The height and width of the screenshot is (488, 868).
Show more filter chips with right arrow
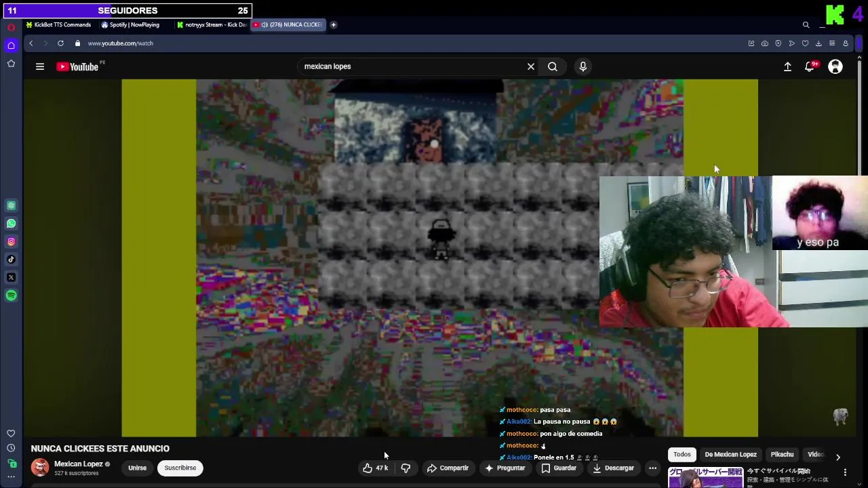[837, 457]
